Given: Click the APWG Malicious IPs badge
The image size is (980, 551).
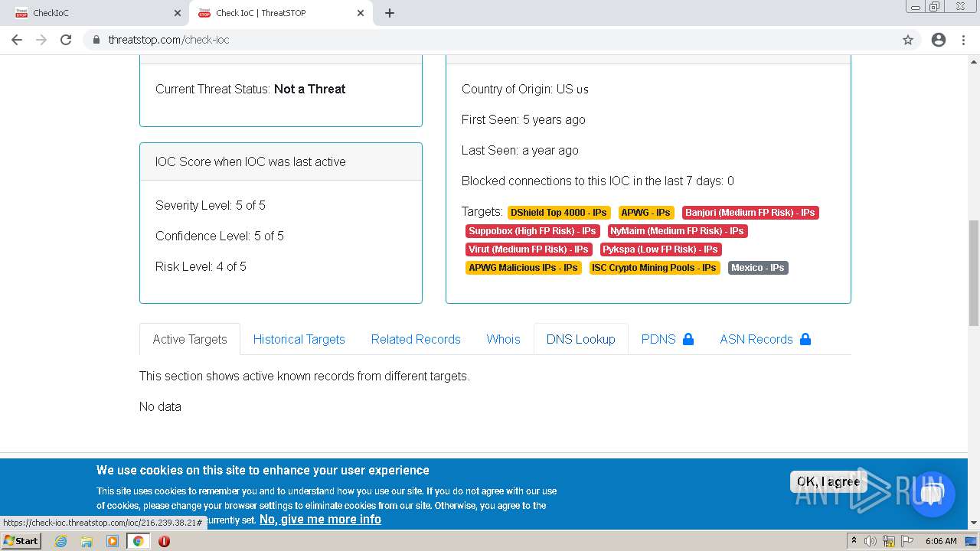Looking at the screenshot, I should point(523,268).
